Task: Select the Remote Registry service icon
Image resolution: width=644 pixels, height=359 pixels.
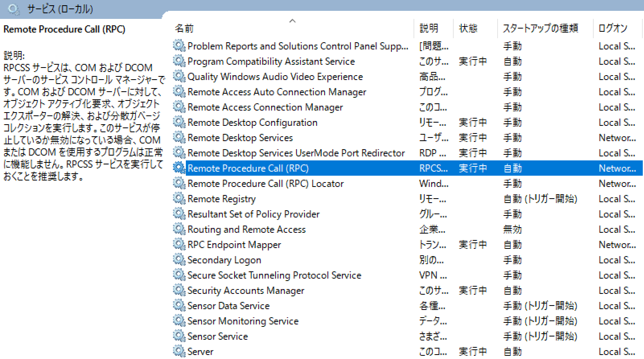Action: point(179,199)
